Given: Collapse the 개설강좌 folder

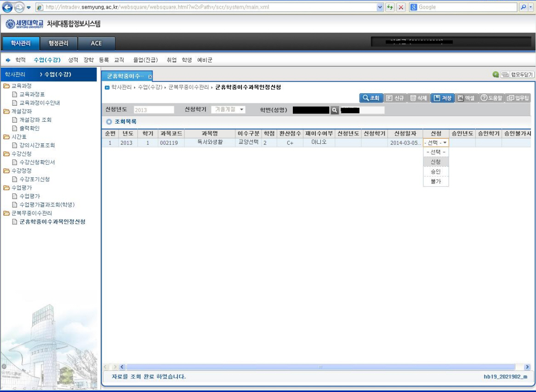Looking at the screenshot, I should coord(6,111).
